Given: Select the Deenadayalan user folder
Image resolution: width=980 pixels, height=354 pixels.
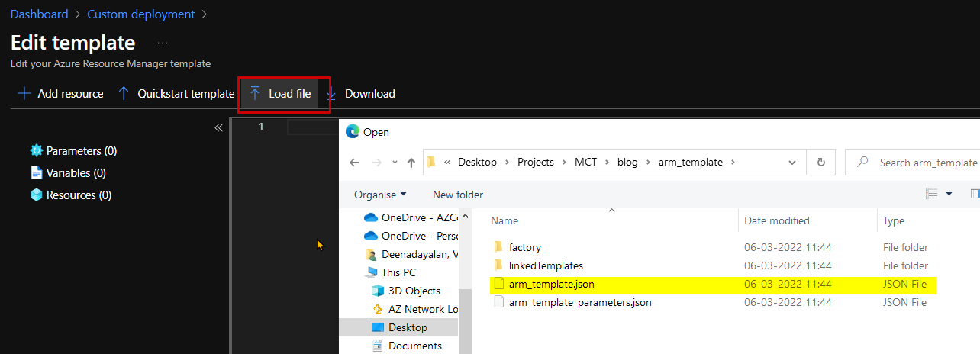Looking at the screenshot, I should coord(411,254).
